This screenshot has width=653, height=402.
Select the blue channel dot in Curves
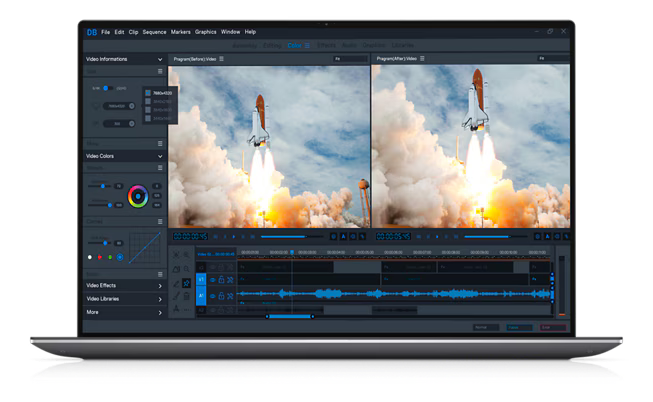click(120, 257)
